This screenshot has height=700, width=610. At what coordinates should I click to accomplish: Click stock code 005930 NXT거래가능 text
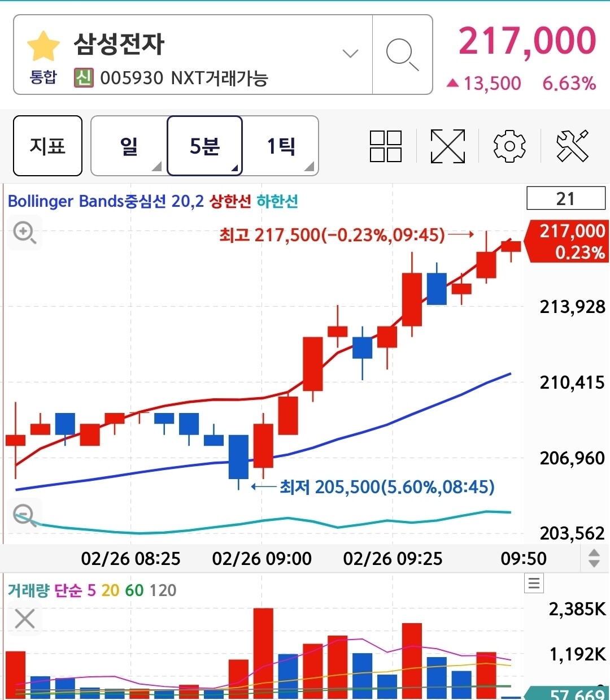[184, 78]
